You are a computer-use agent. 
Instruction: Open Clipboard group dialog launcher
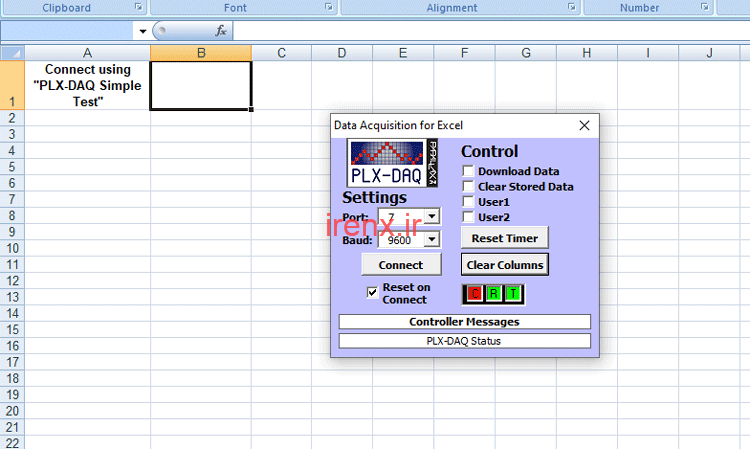[x=138, y=8]
